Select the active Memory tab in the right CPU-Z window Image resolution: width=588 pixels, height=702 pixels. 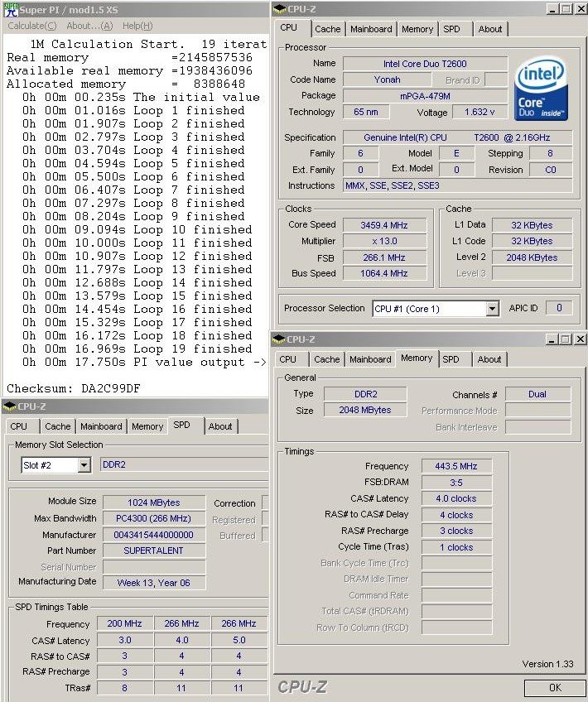[417, 358]
